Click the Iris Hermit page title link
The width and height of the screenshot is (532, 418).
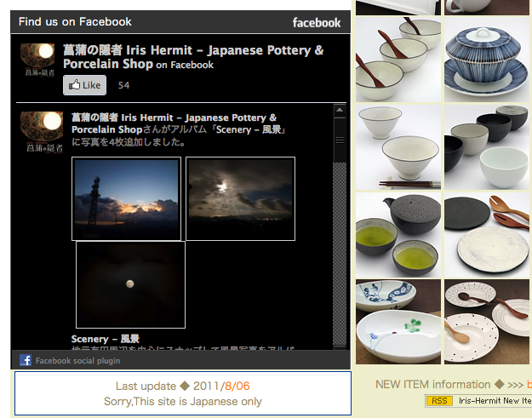click(193, 57)
